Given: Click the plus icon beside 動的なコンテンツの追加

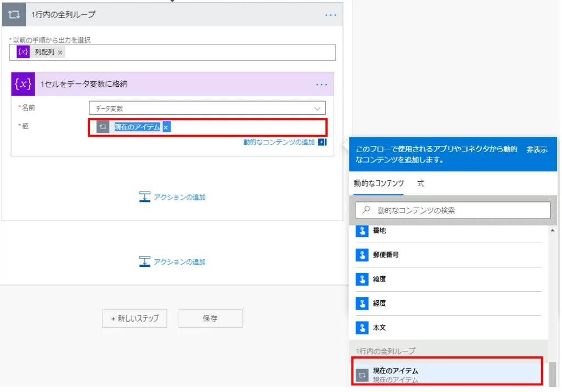Looking at the screenshot, I should coord(322,142).
